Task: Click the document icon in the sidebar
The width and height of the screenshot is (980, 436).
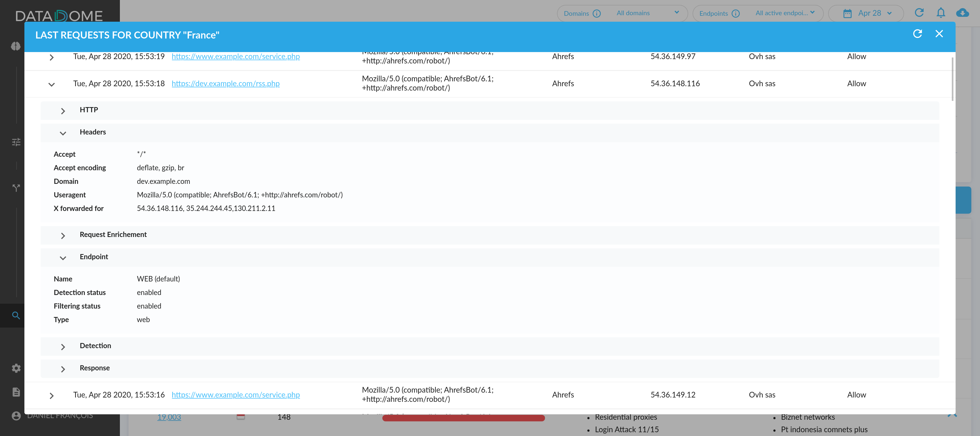Action: click(x=16, y=392)
